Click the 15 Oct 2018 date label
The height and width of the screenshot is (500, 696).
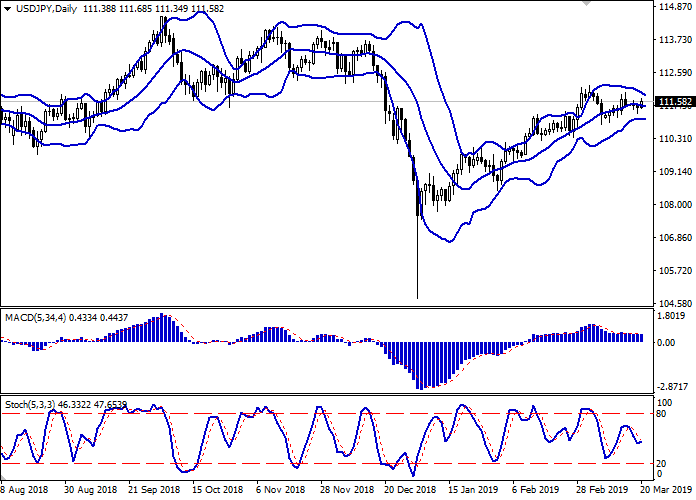[215, 491]
